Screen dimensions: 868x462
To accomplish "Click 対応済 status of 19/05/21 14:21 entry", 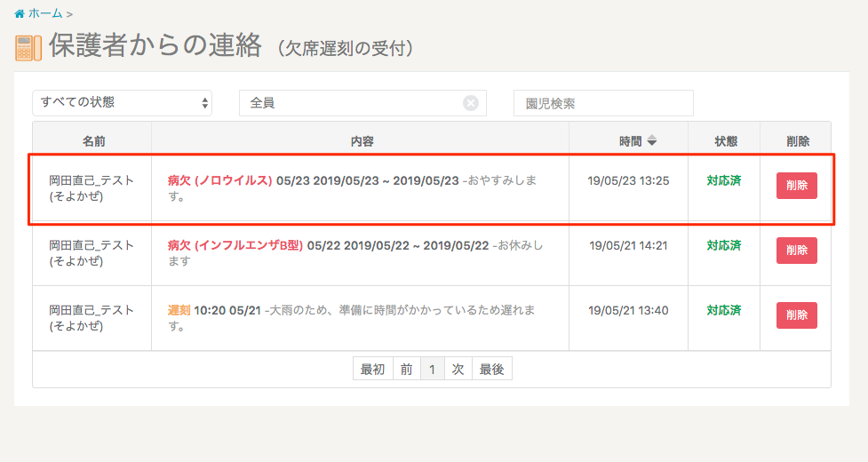I will (724, 245).
